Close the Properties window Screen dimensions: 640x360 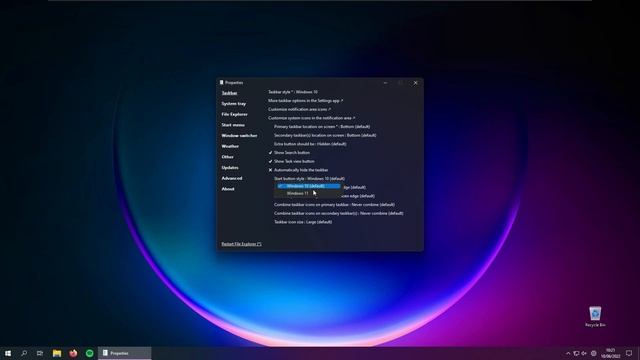click(x=416, y=83)
